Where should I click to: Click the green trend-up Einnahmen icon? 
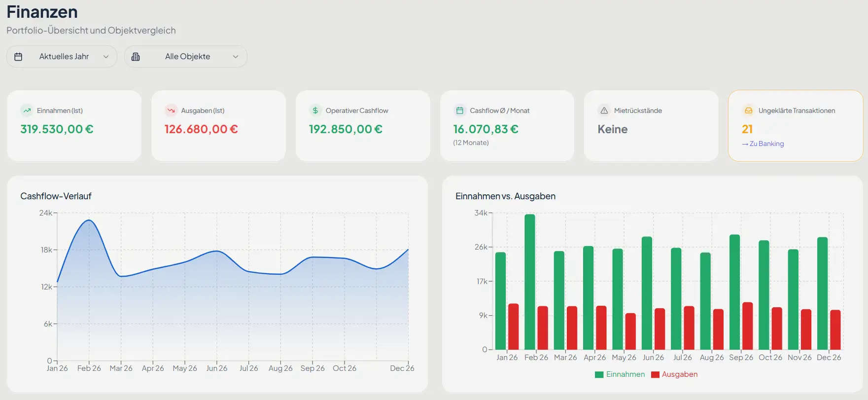pos(27,110)
